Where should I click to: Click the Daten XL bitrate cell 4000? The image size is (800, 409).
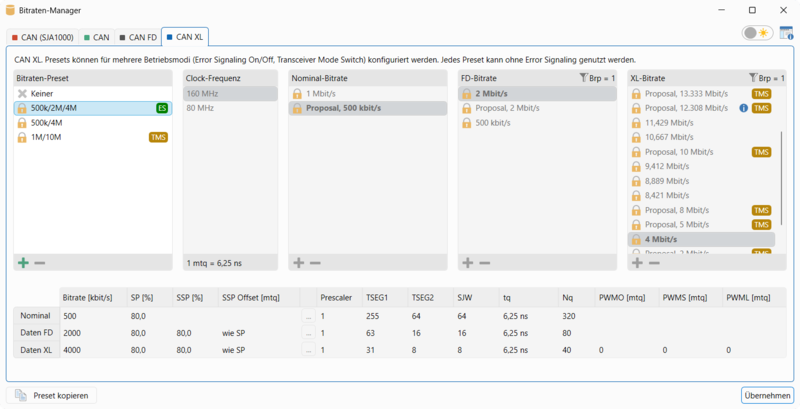click(x=93, y=350)
